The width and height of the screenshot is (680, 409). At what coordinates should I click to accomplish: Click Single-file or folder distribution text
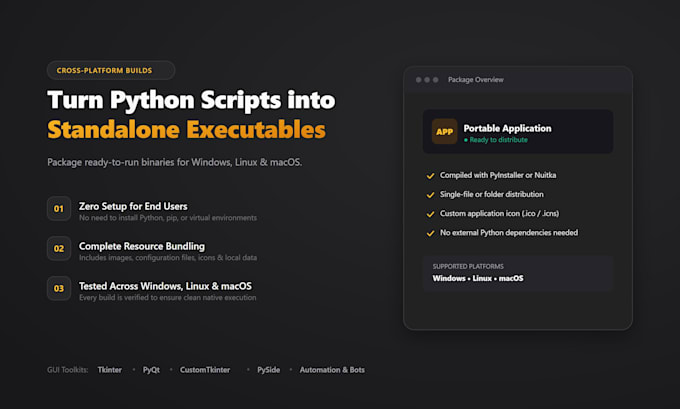coord(492,194)
